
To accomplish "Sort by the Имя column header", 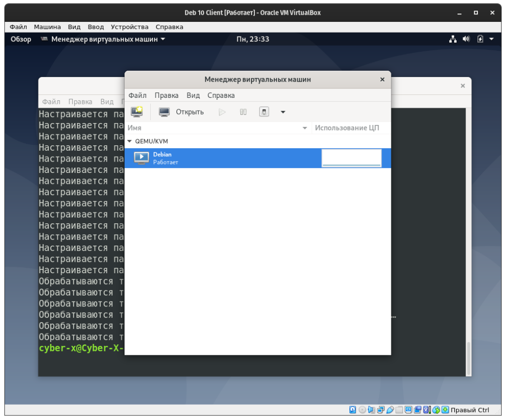I will [x=217, y=128].
